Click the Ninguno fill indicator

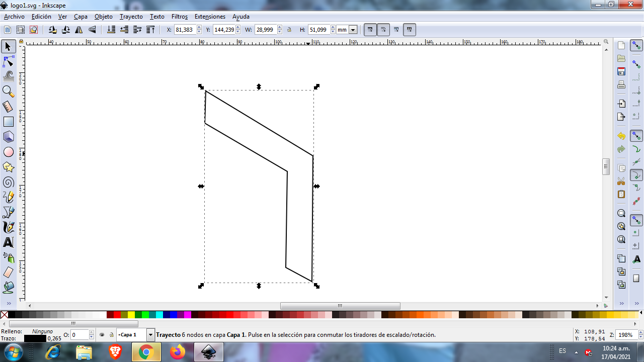pyautogui.click(x=42, y=331)
